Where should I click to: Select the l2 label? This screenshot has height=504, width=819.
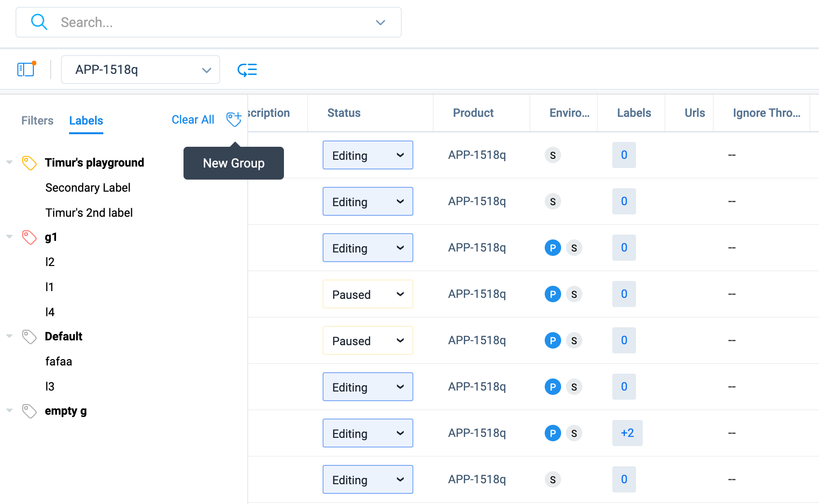click(x=50, y=262)
